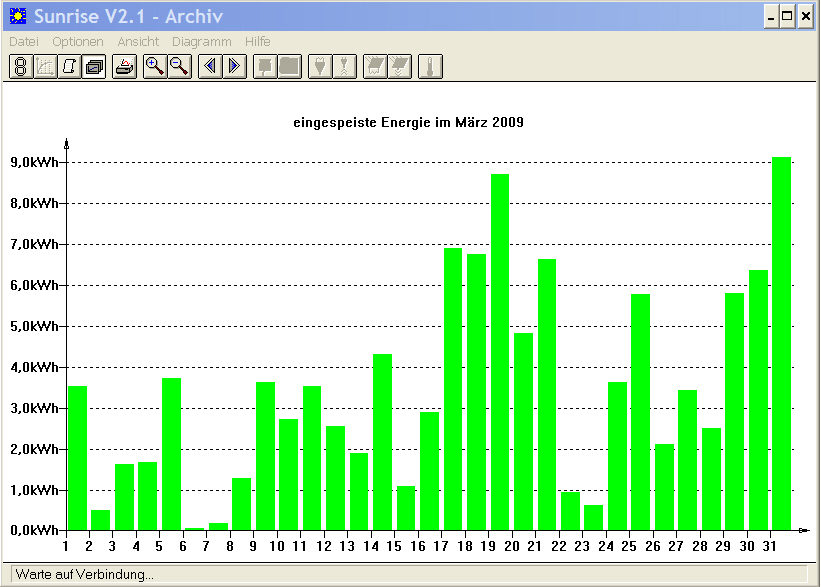The width and height of the screenshot is (821, 587).
Task: Go to next month with right arrow
Action: [235, 67]
